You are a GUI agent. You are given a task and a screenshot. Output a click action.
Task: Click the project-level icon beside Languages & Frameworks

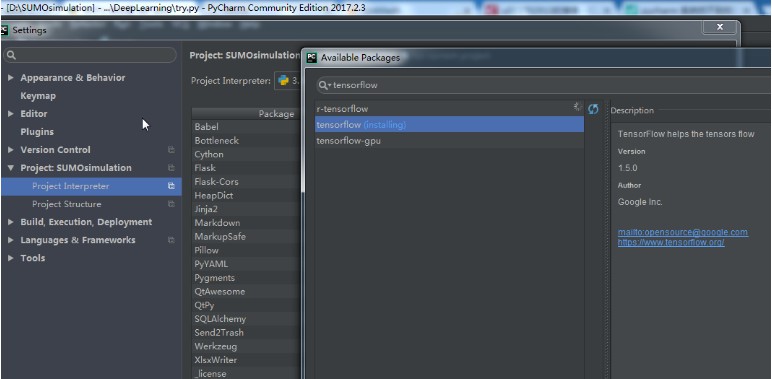pos(171,240)
